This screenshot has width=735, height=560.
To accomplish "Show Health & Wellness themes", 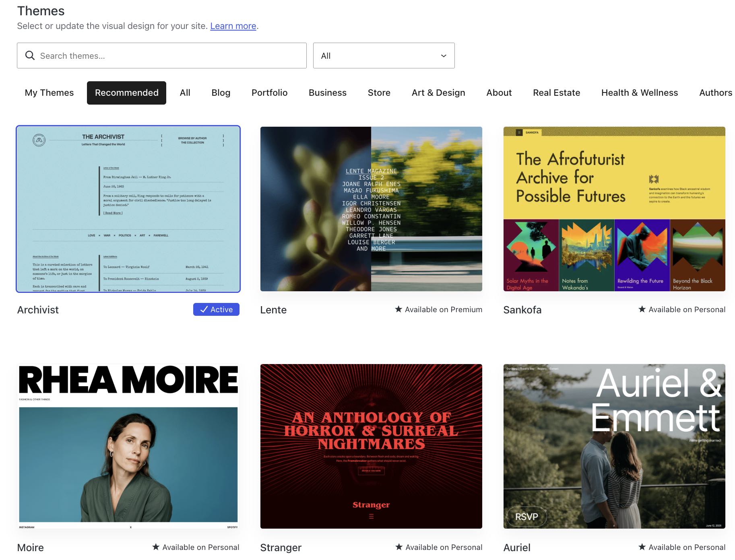I will coord(640,93).
